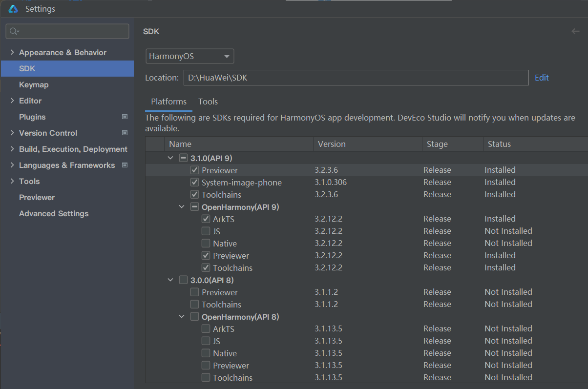The height and width of the screenshot is (389, 588).
Task: Collapse the 3.1.0(API 9) tree node
Action: click(170, 158)
